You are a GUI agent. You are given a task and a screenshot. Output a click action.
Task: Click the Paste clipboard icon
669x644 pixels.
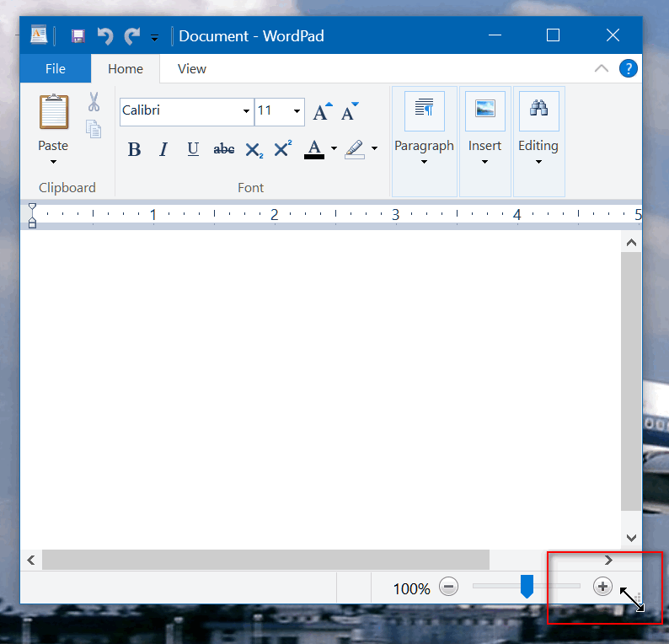[x=54, y=111]
